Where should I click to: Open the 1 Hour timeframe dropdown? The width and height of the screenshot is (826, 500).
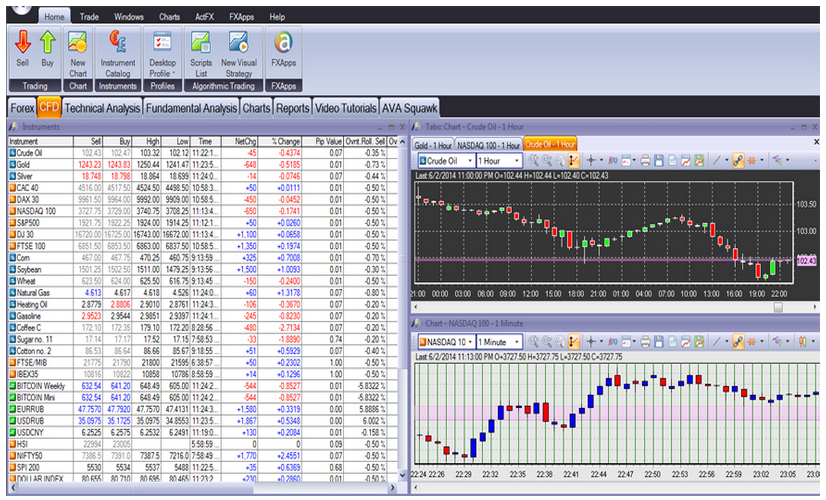coord(516,161)
